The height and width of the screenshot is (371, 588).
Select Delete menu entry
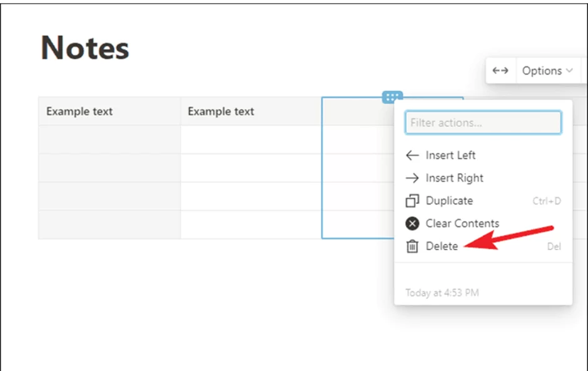coord(483,246)
